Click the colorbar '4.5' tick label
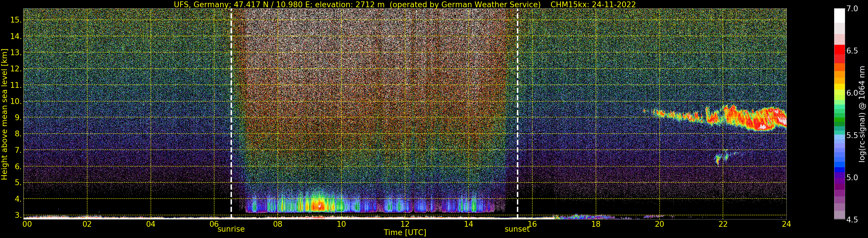868x238 pixels. [852, 220]
